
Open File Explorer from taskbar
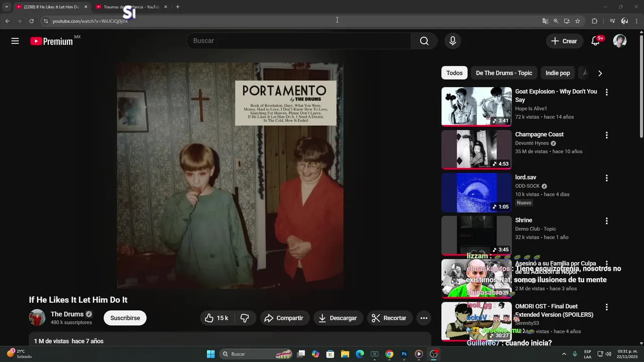[x=345, y=354]
